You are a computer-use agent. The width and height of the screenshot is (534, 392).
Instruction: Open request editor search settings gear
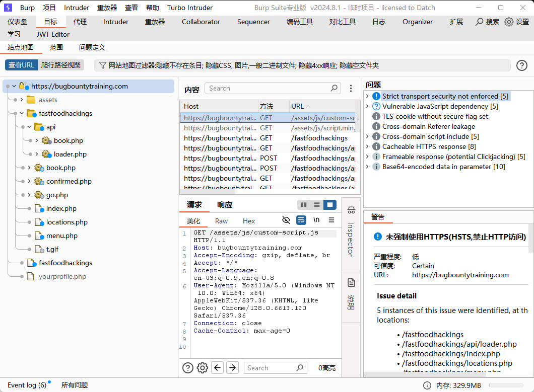203,368
